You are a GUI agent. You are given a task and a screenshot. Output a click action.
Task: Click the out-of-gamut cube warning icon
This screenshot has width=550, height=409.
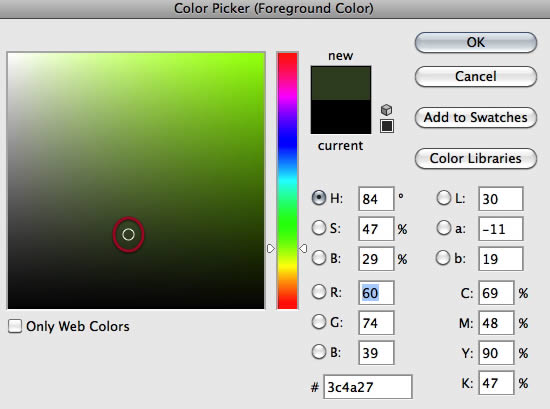point(386,110)
